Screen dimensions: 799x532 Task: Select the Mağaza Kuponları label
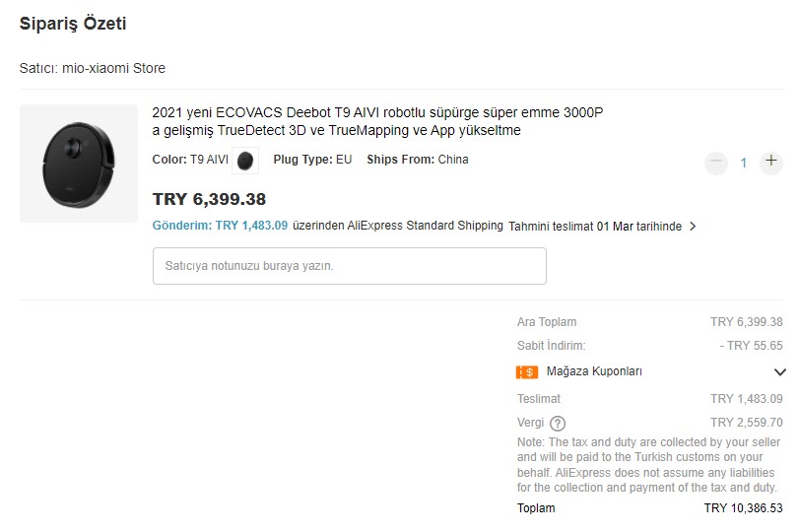594,371
